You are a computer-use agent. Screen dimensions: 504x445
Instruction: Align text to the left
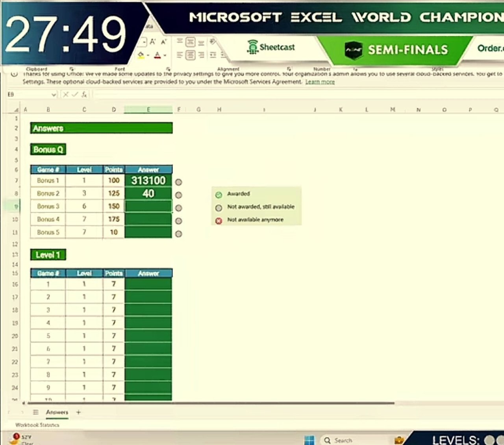[x=180, y=55]
